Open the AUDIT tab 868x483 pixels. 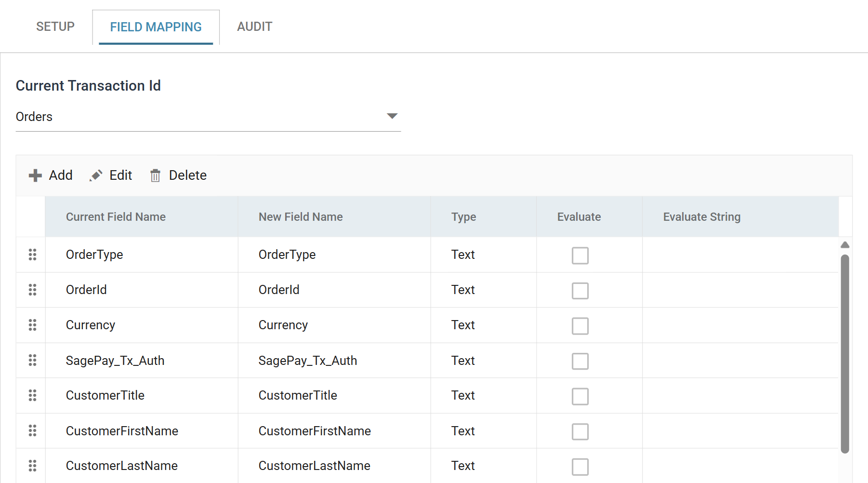pos(255,27)
